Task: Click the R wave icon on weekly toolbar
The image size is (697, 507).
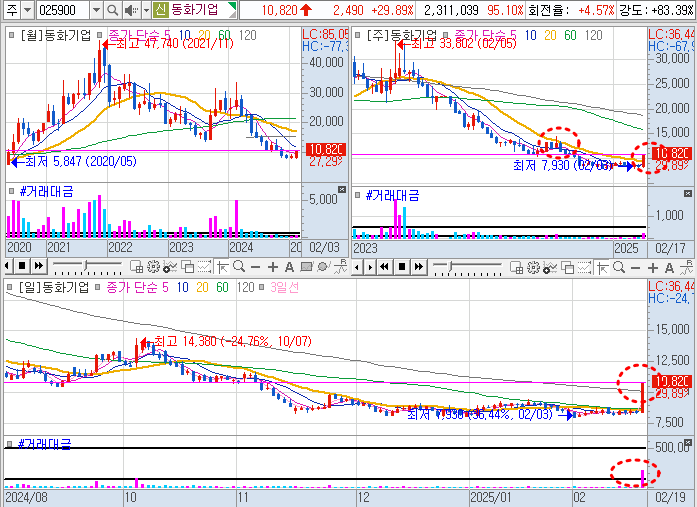Action: tap(686, 267)
